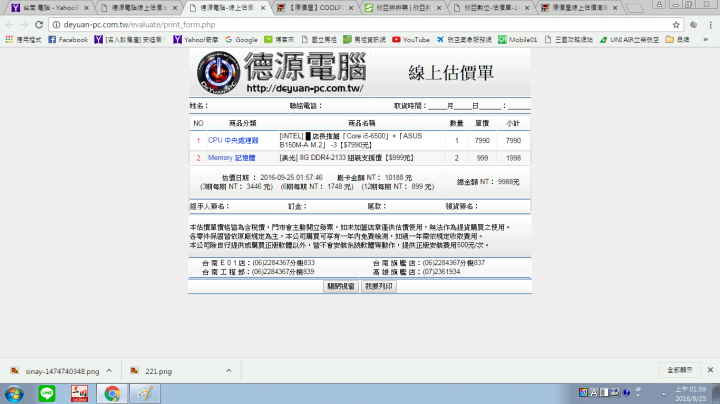Open Paint from the taskbar
The image size is (720, 404).
145,394
